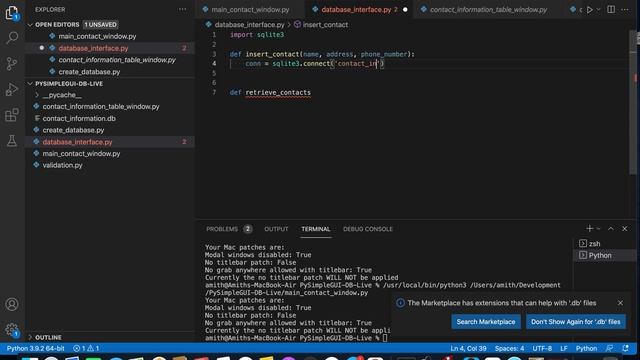Image resolution: width=640 pixels, height=360 pixels.
Task: Select Python 3.9.2 64-bit interpreter in status bar
Action: 36,348
